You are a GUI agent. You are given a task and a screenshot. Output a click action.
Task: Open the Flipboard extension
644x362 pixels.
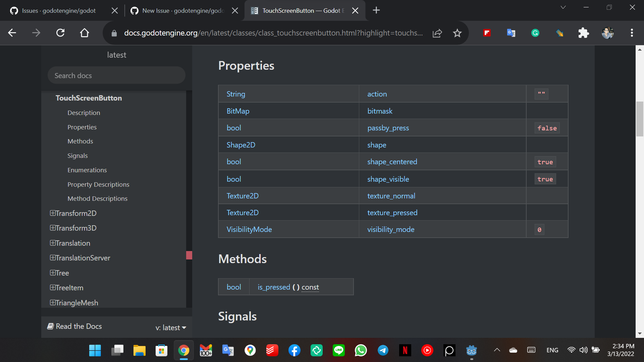pyautogui.click(x=487, y=33)
